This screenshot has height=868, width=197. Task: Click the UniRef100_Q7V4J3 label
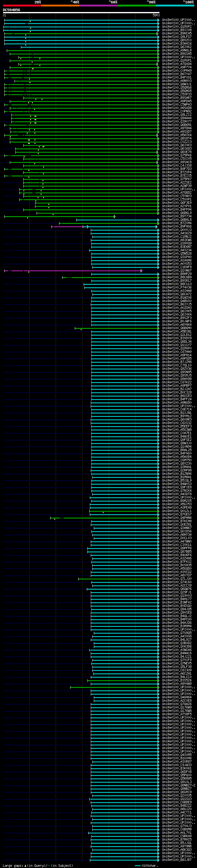pyautogui.click(x=176, y=826)
